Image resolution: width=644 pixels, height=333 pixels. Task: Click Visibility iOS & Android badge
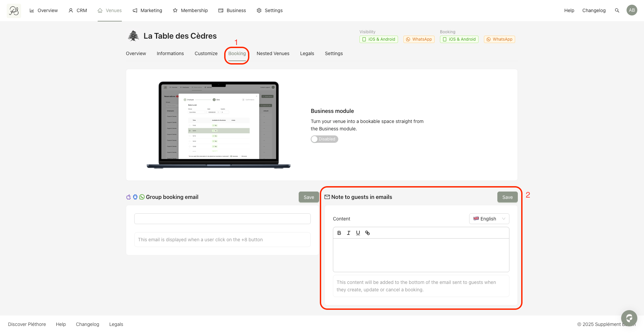pos(379,39)
